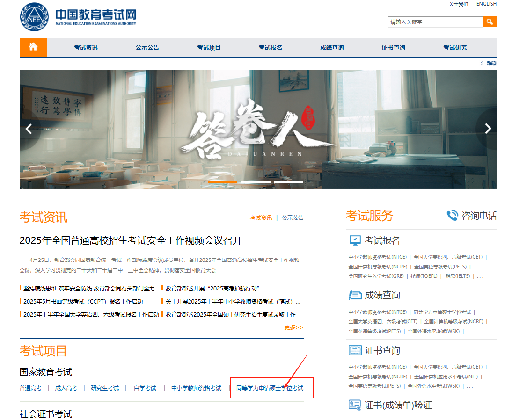Open 全国外语水平考试(WSK) under 成绩查询
The image size is (512, 420).
point(434,331)
